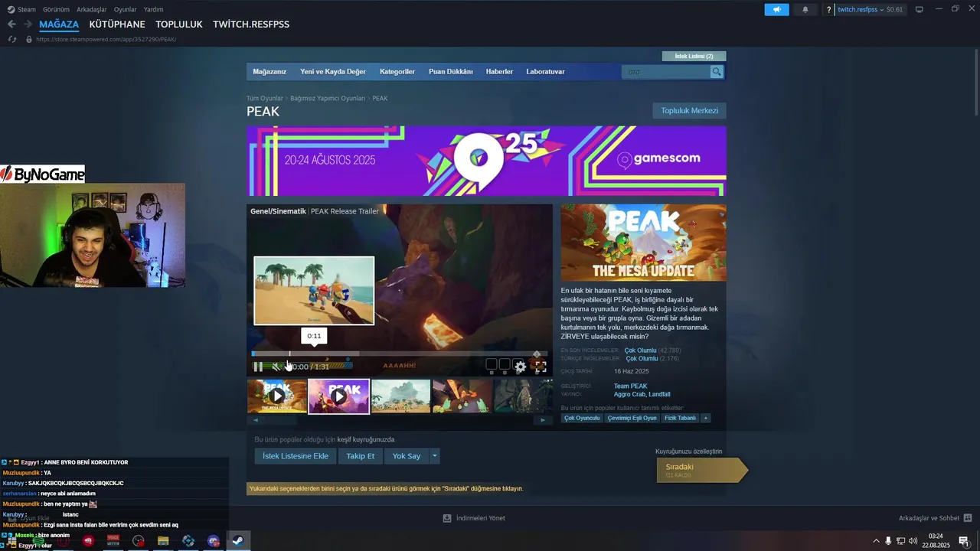980x551 pixels.
Task: Click the Steam taskbar icon
Action: pos(238,541)
